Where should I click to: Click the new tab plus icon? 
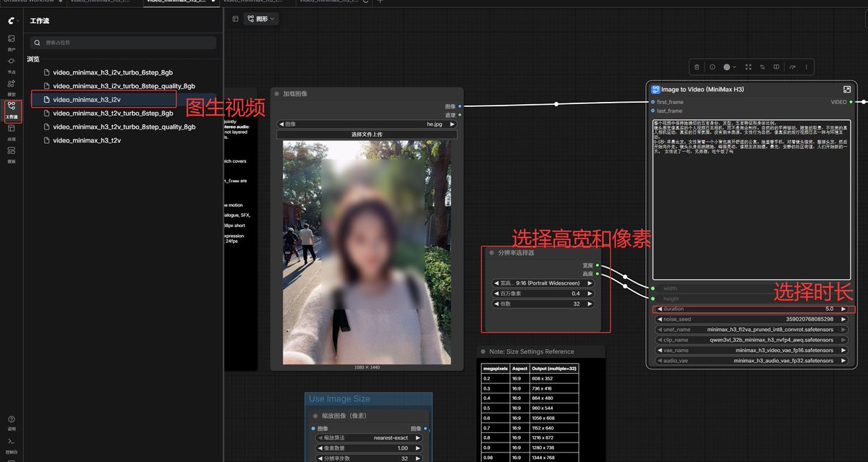[380, 2]
